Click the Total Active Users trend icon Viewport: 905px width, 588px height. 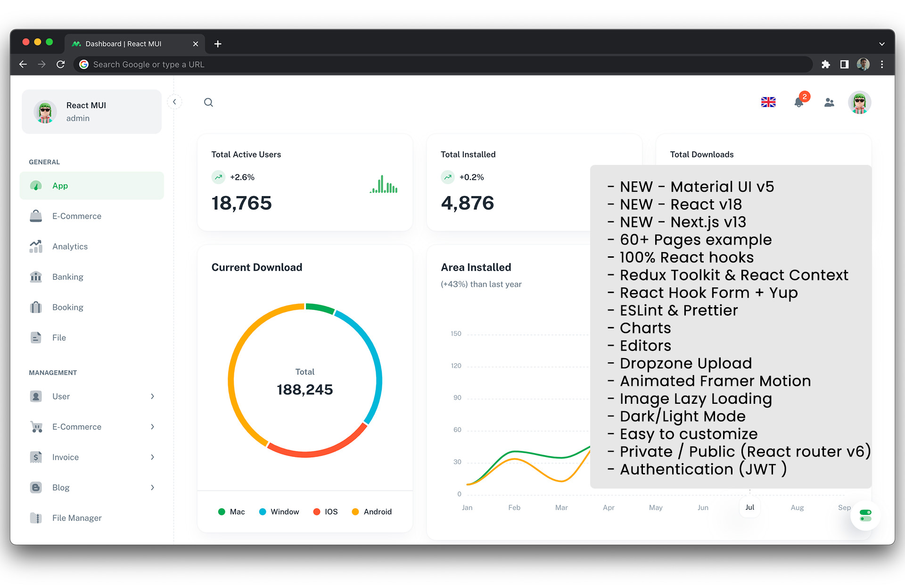[x=218, y=177]
